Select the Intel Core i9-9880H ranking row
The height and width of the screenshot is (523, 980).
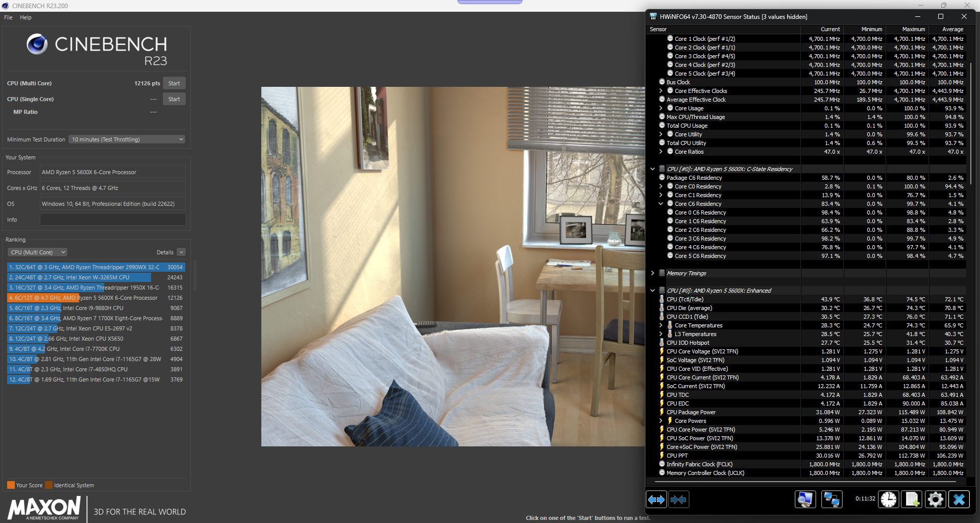96,308
